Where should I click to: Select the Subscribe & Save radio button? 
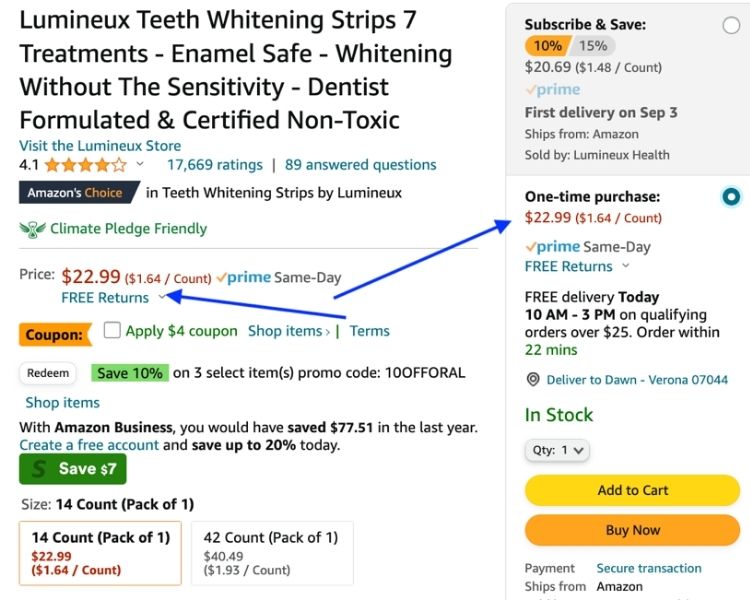[x=731, y=26]
